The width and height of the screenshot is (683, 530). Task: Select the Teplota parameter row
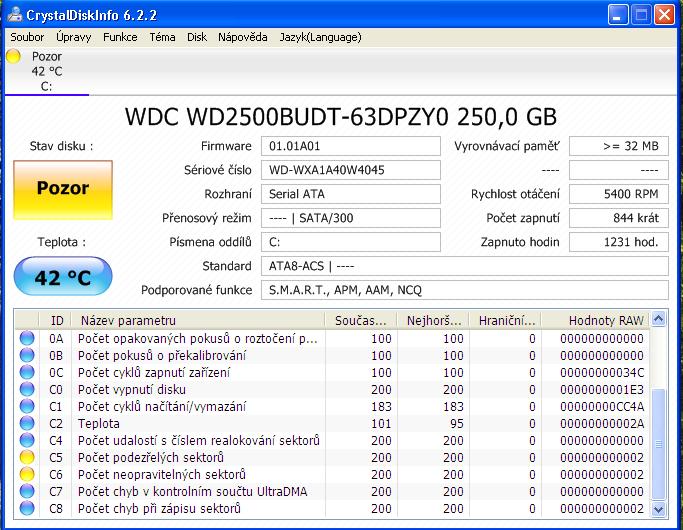[x=332, y=423]
